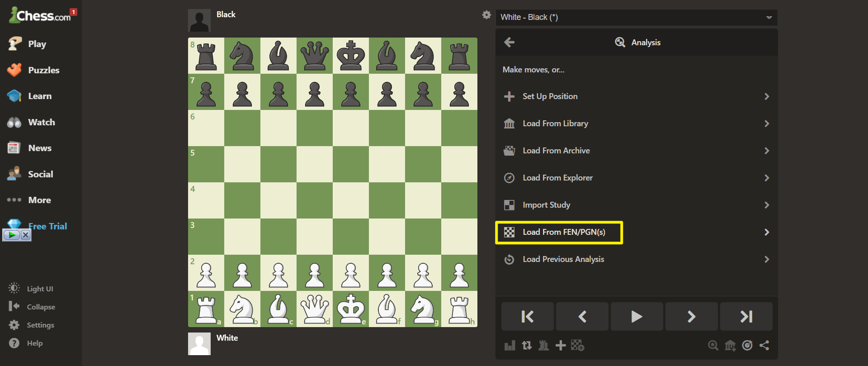Click the Free Trial link
Image resolution: width=868 pixels, height=366 pixels.
[x=47, y=226]
